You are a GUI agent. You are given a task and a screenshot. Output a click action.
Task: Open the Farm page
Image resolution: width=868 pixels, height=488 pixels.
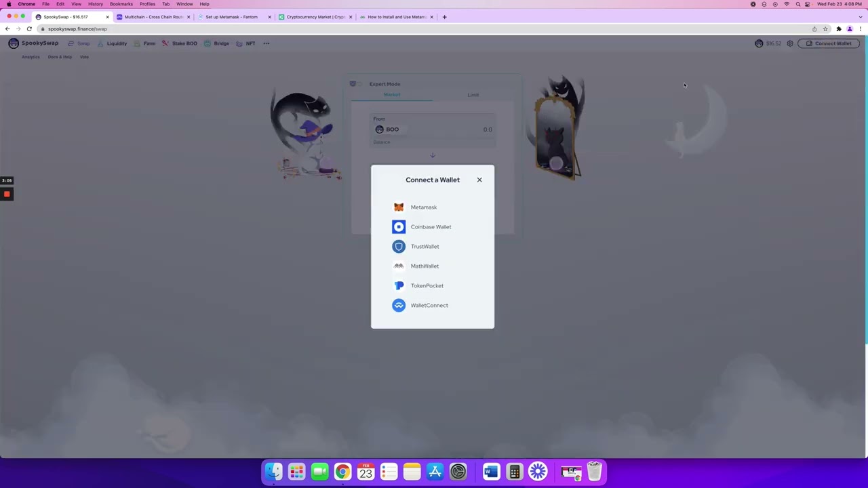[144, 43]
